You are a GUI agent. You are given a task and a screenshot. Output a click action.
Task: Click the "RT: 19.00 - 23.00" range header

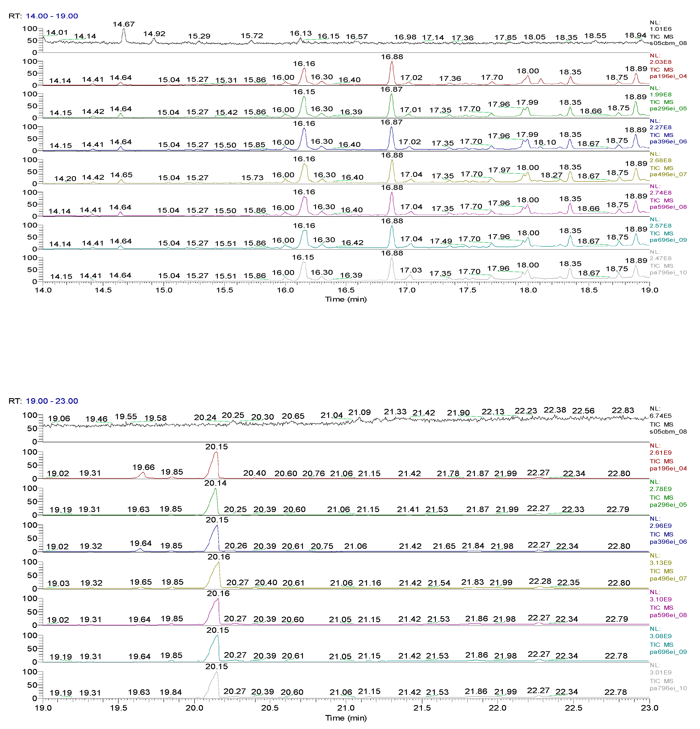coord(43,401)
